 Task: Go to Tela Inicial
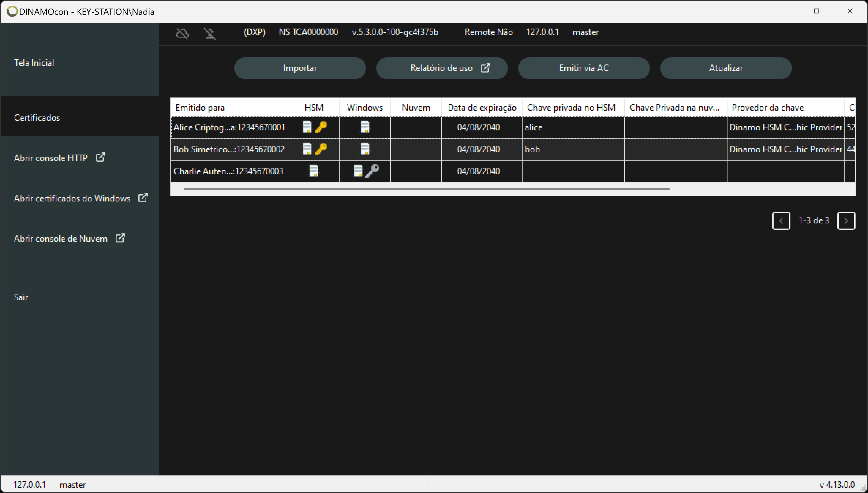tap(34, 63)
